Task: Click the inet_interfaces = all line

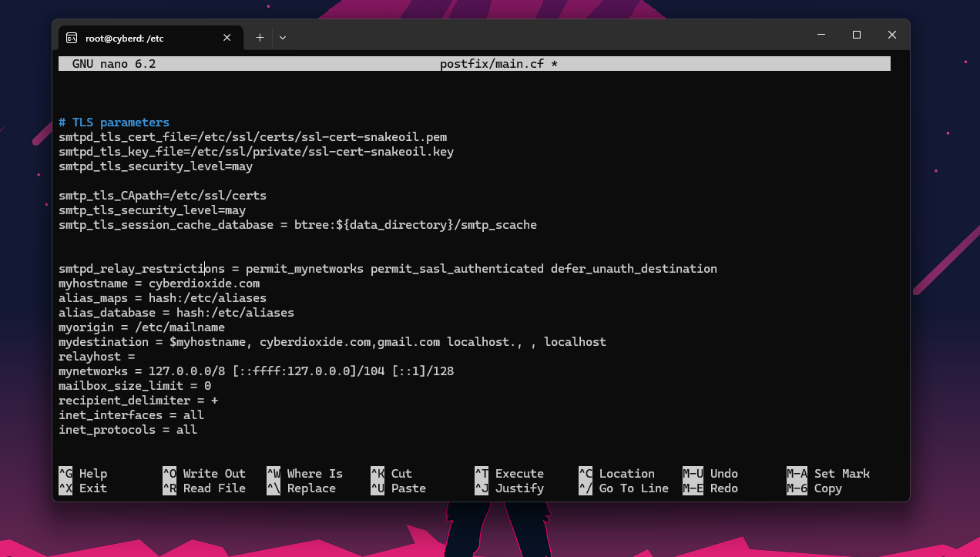Action: [131, 415]
